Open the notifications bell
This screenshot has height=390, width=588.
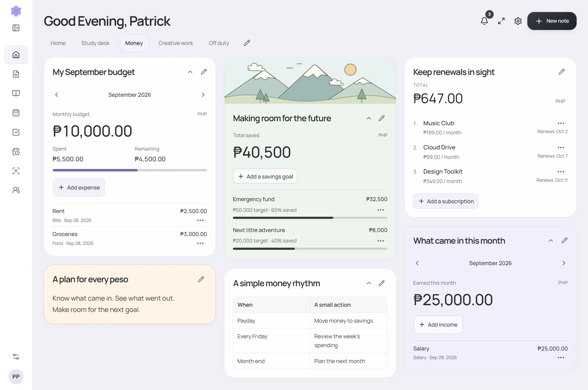pyautogui.click(x=484, y=21)
